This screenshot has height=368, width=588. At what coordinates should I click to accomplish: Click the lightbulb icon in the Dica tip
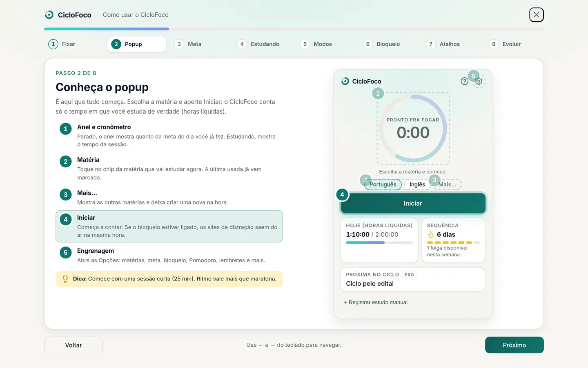click(x=65, y=279)
